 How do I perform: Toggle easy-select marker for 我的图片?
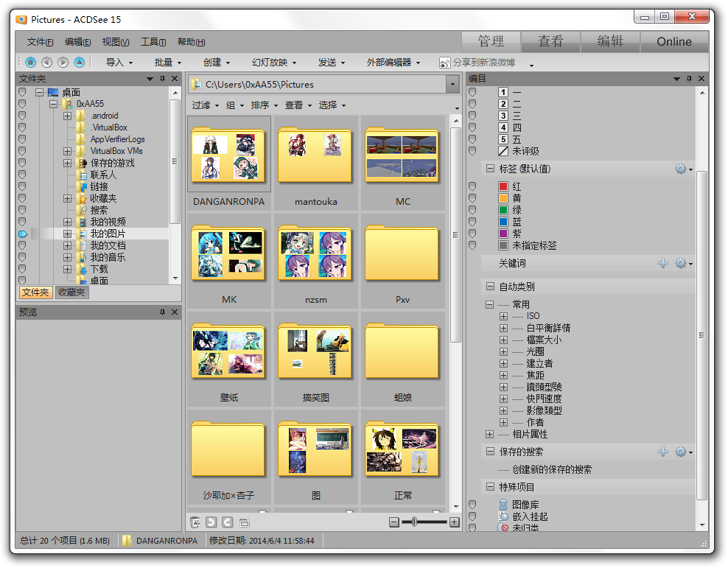click(x=23, y=234)
